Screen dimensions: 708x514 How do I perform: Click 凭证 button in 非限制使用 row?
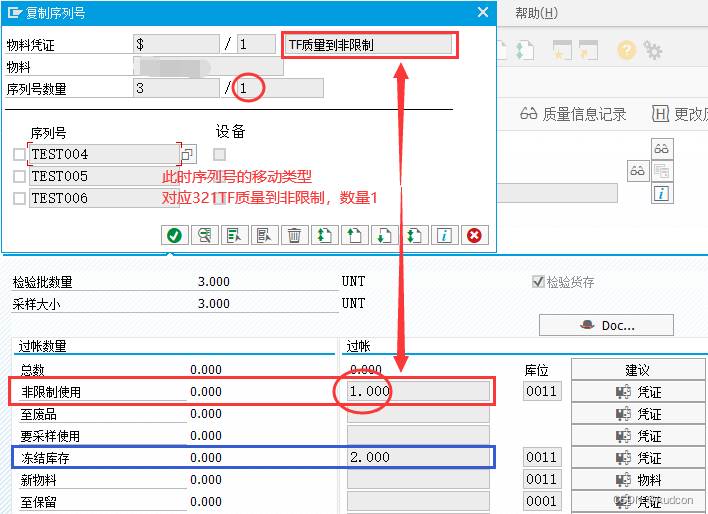click(638, 392)
